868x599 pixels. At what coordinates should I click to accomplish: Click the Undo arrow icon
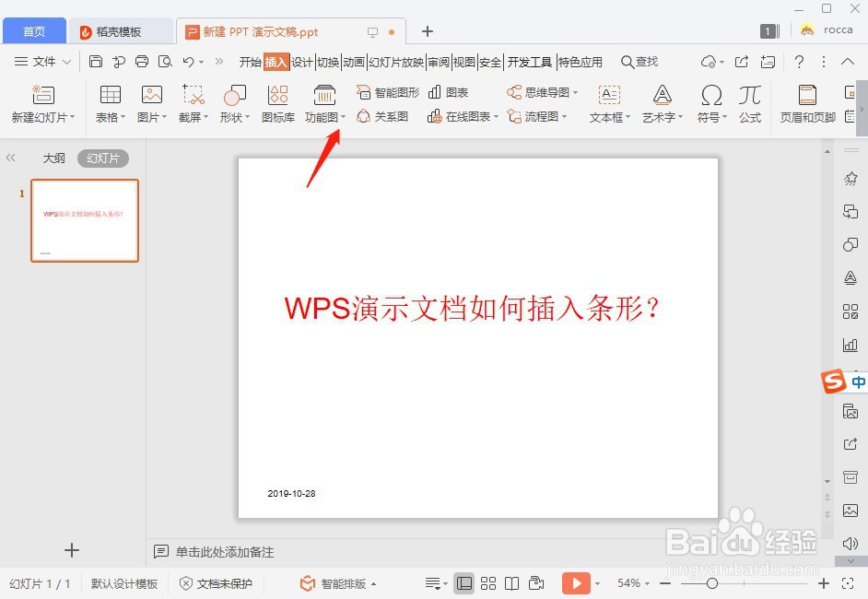tap(188, 62)
